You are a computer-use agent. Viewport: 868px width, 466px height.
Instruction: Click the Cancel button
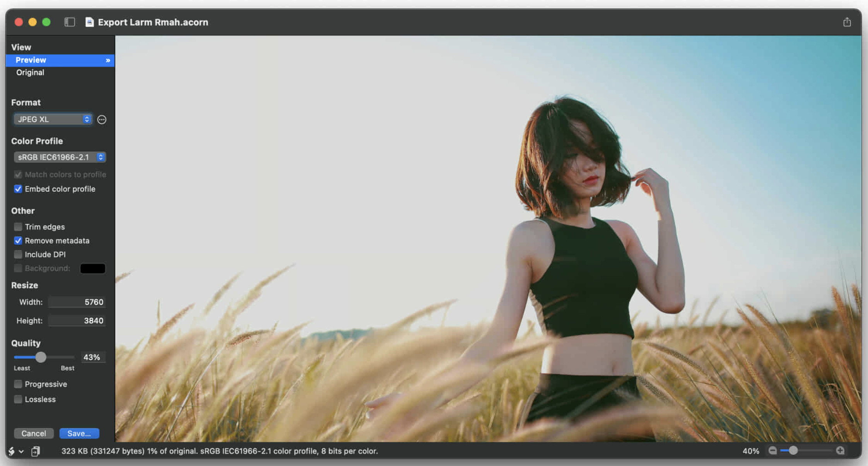(34, 433)
